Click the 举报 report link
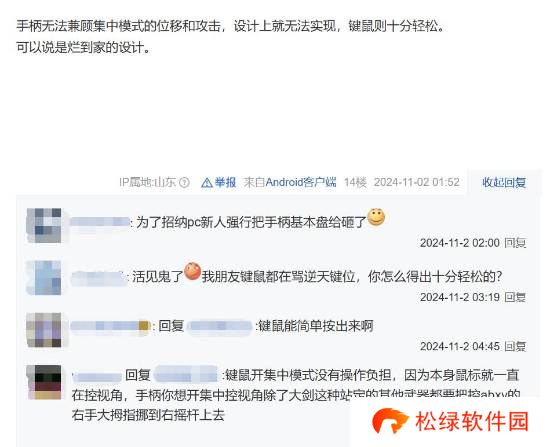 point(225,182)
